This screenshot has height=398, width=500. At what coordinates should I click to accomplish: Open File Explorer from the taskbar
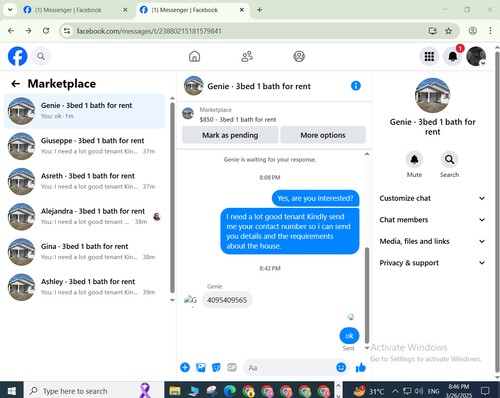coord(175,390)
